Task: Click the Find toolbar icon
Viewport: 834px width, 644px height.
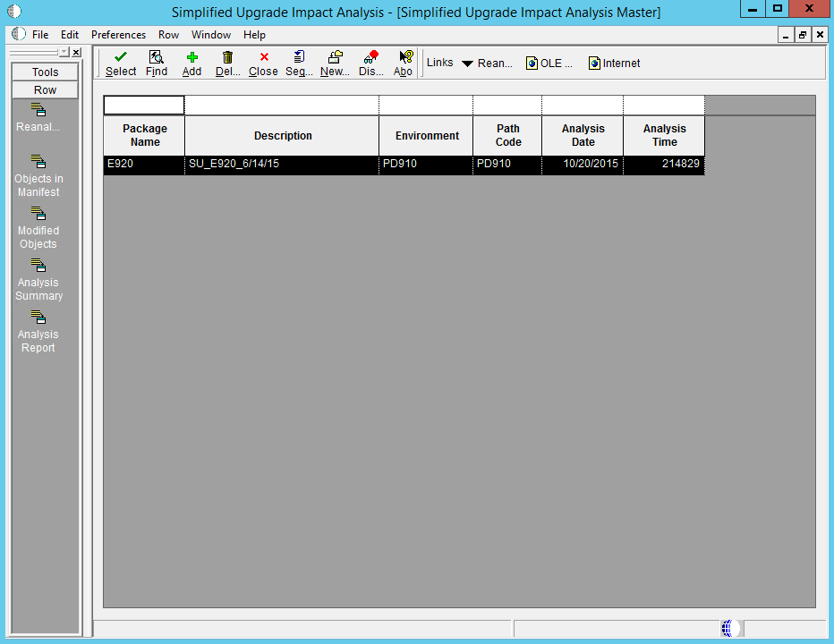Action: coord(156,57)
